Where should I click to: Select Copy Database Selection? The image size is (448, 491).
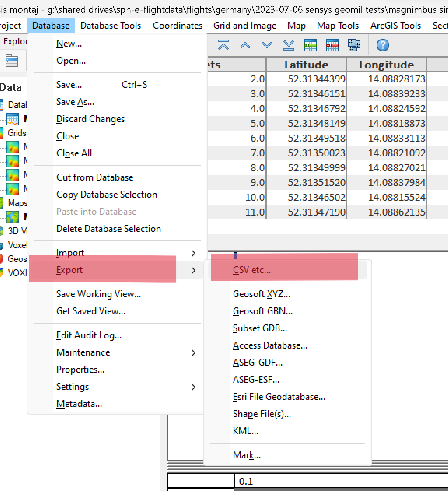[x=107, y=195]
